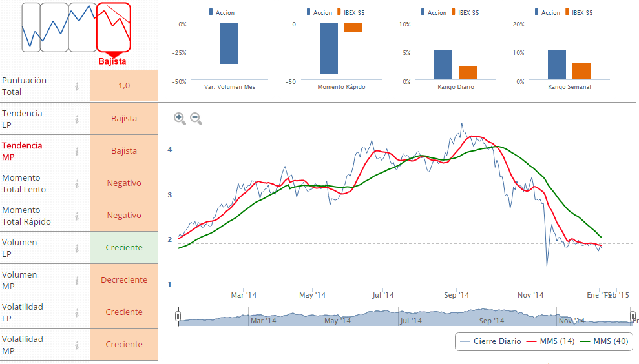Open info icon for Momento Total Lento
The width and height of the screenshot is (639, 364).
tap(77, 184)
